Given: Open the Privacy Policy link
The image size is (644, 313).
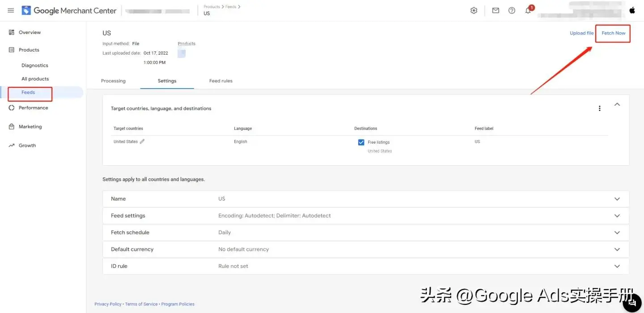Looking at the screenshot, I should click(x=108, y=304).
